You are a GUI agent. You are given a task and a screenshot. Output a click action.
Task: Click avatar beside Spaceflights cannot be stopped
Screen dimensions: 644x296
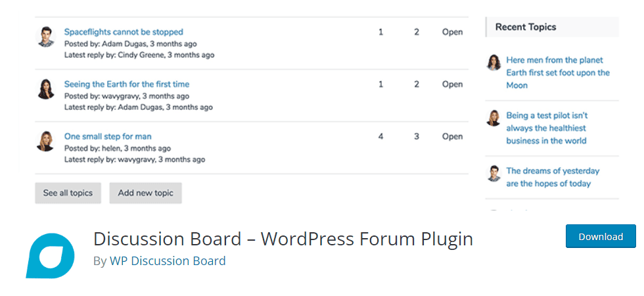(x=45, y=37)
